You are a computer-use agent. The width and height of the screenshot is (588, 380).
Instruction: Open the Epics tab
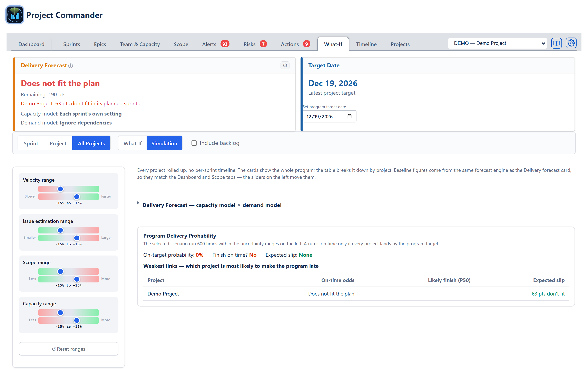click(100, 44)
